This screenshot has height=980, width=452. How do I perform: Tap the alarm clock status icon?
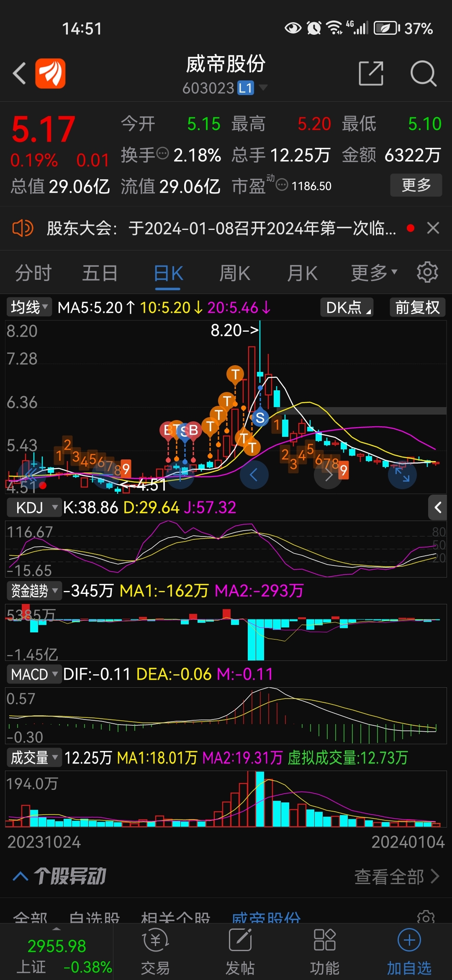point(314,28)
